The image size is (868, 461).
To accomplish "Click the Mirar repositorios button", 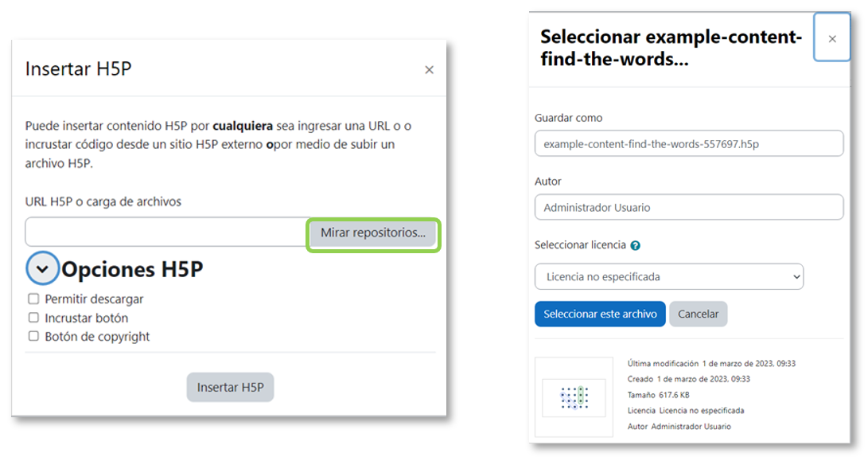I will click(x=372, y=234).
